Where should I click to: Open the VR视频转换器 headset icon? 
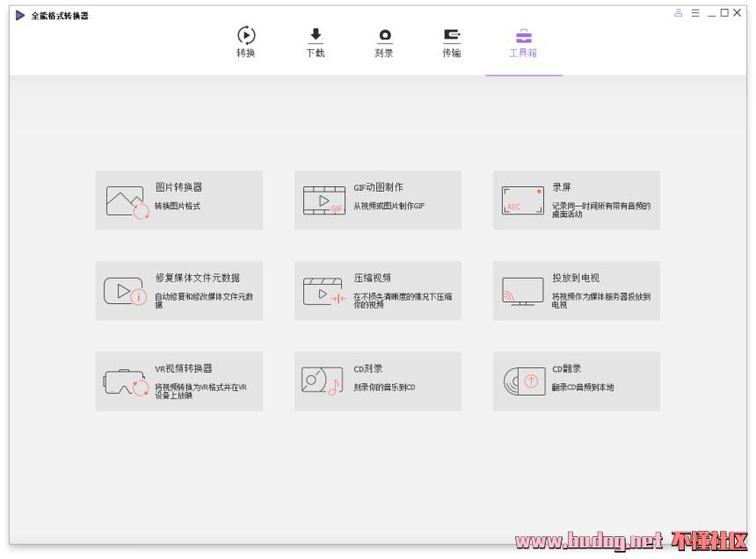tap(127, 382)
